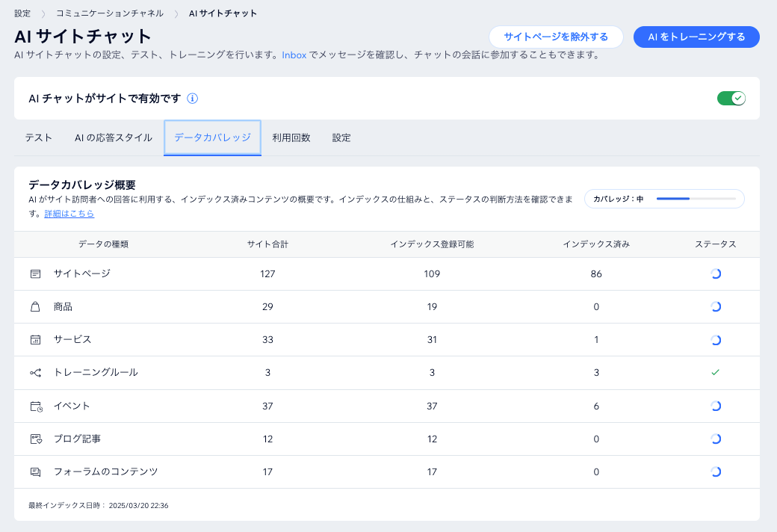Select the 設定 tab

pos(341,137)
